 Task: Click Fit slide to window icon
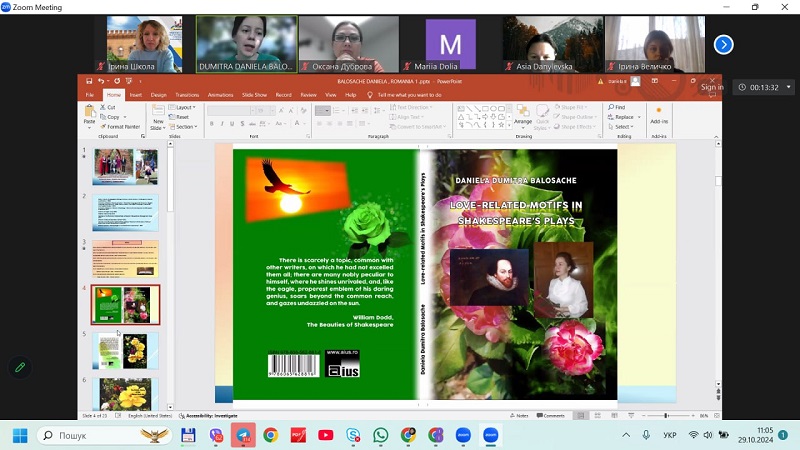click(x=718, y=416)
